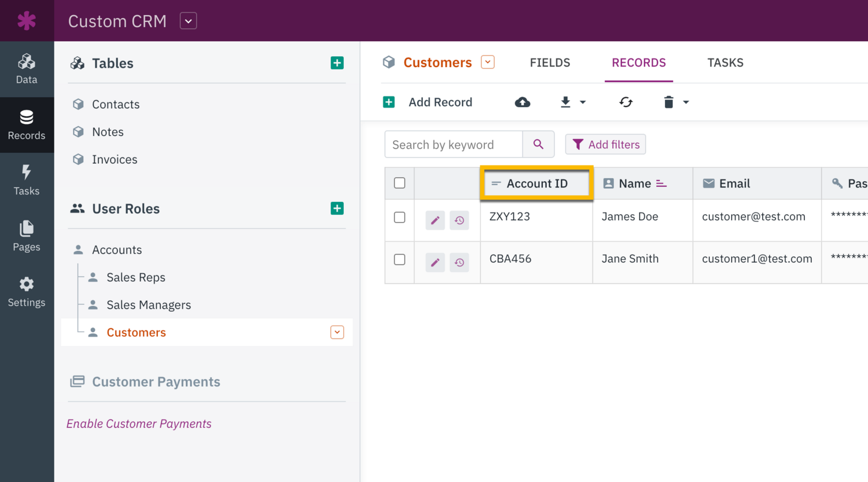Switch to the FIELDS tab

coord(549,62)
